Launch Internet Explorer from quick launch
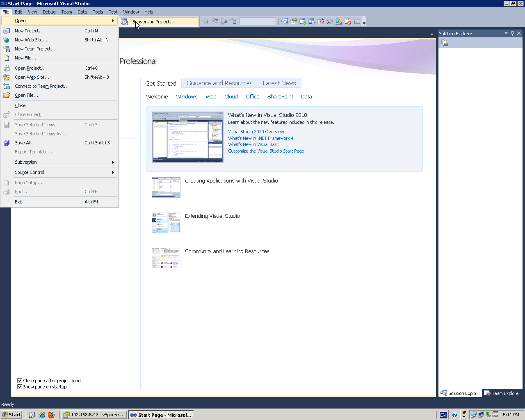This screenshot has height=420, width=525. (42, 415)
